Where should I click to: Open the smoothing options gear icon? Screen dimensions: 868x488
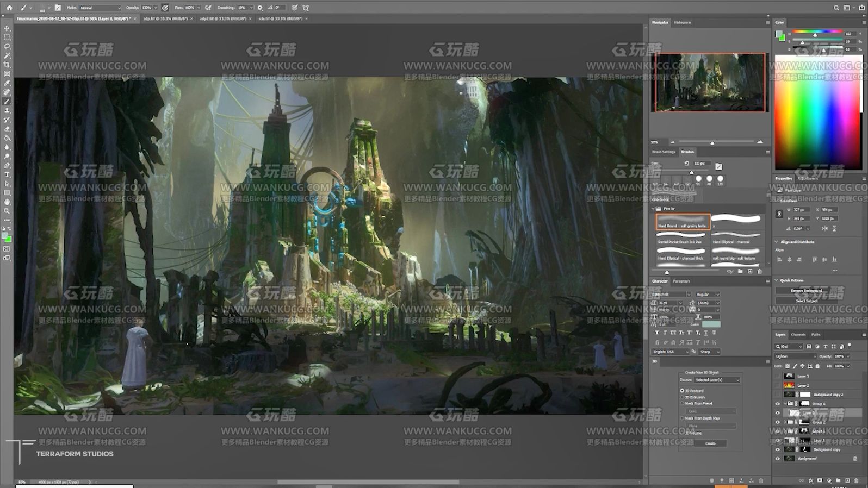(259, 8)
